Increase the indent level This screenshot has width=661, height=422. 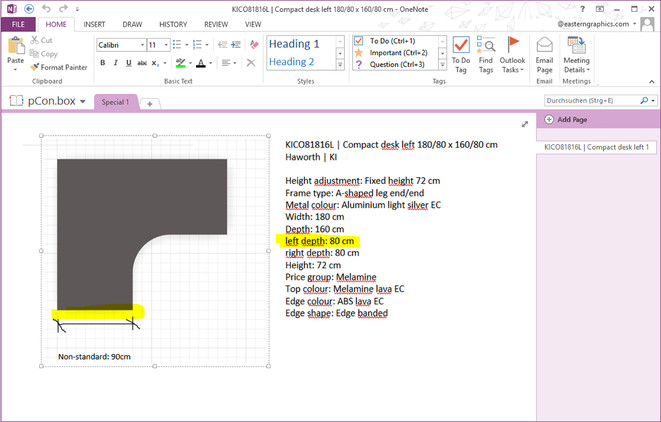(x=236, y=44)
